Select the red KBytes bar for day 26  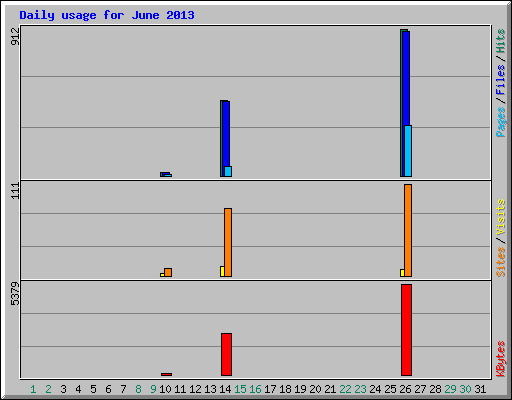[406, 330]
